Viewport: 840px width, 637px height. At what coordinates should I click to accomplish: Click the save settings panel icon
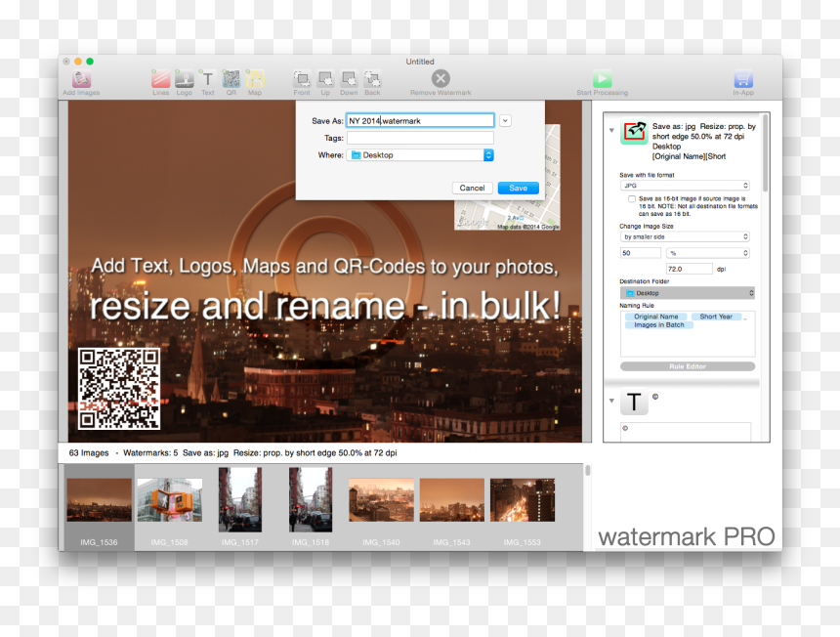634,132
